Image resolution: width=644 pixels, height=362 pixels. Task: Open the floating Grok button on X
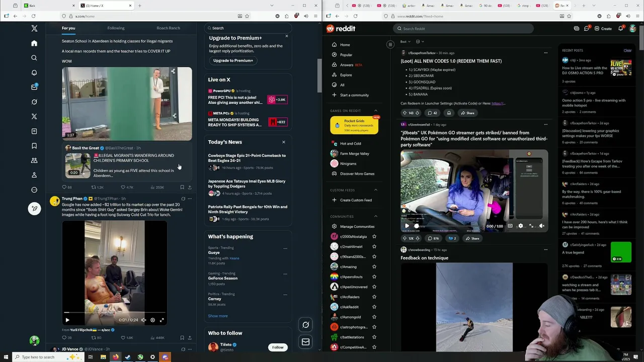point(305,325)
